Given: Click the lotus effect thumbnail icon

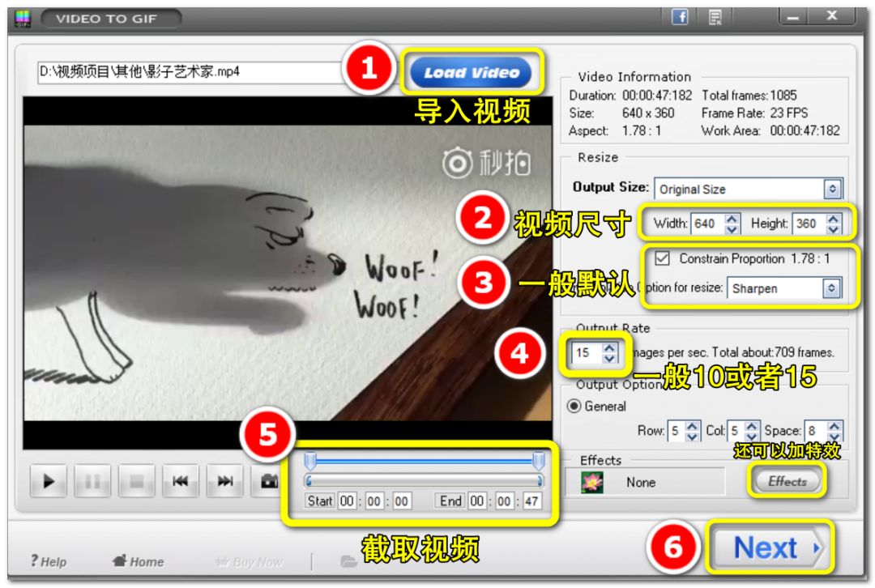Looking at the screenshot, I should pos(591,482).
